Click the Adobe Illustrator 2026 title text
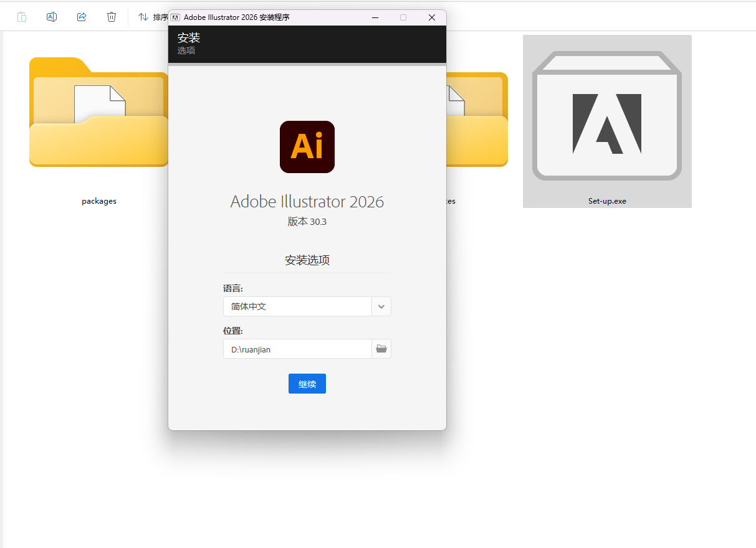The height and width of the screenshot is (548, 756). coord(307,201)
